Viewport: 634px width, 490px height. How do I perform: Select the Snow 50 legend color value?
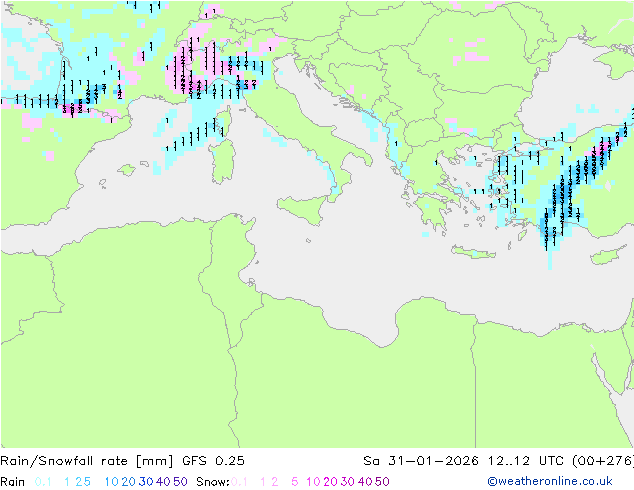point(383,482)
